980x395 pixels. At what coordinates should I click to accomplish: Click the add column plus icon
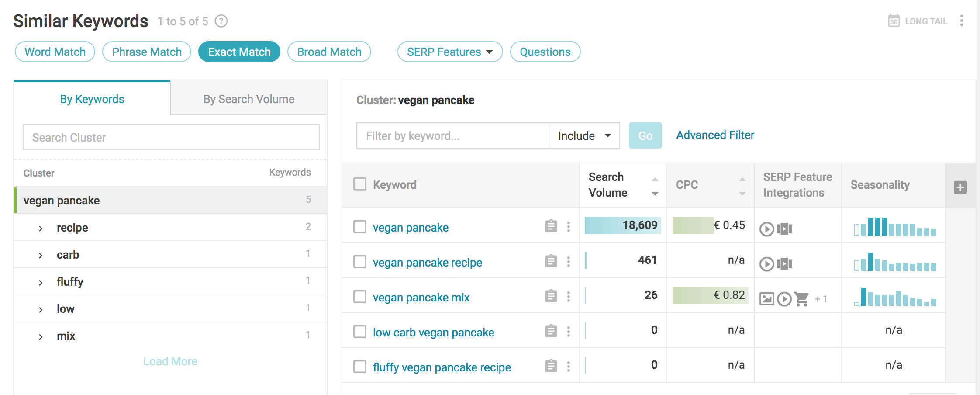(x=960, y=187)
